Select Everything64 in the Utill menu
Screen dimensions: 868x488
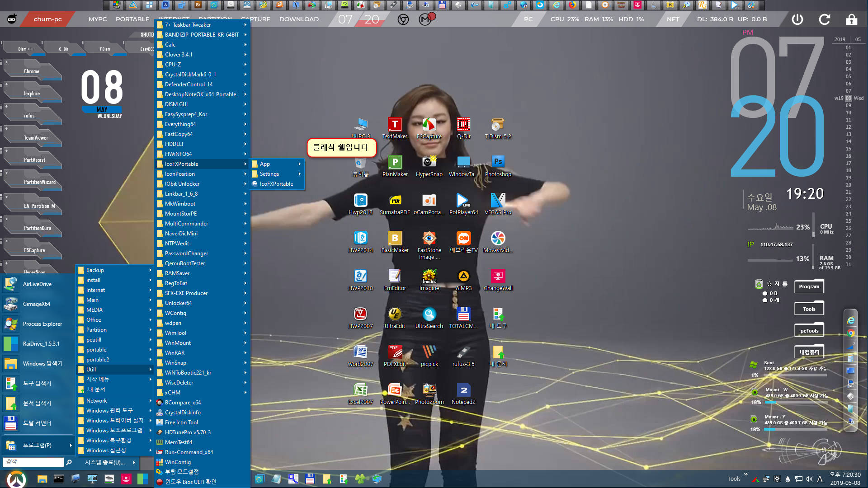202,124
